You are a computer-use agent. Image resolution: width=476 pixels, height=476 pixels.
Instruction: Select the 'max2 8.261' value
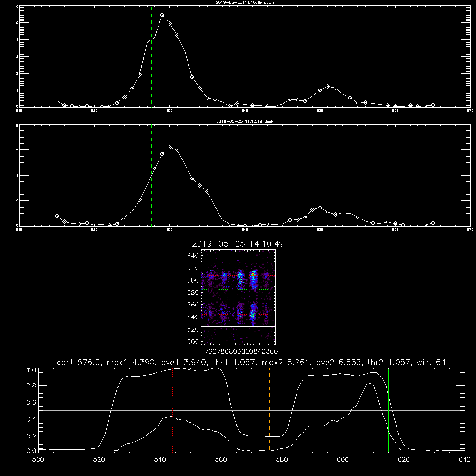click(x=285, y=362)
